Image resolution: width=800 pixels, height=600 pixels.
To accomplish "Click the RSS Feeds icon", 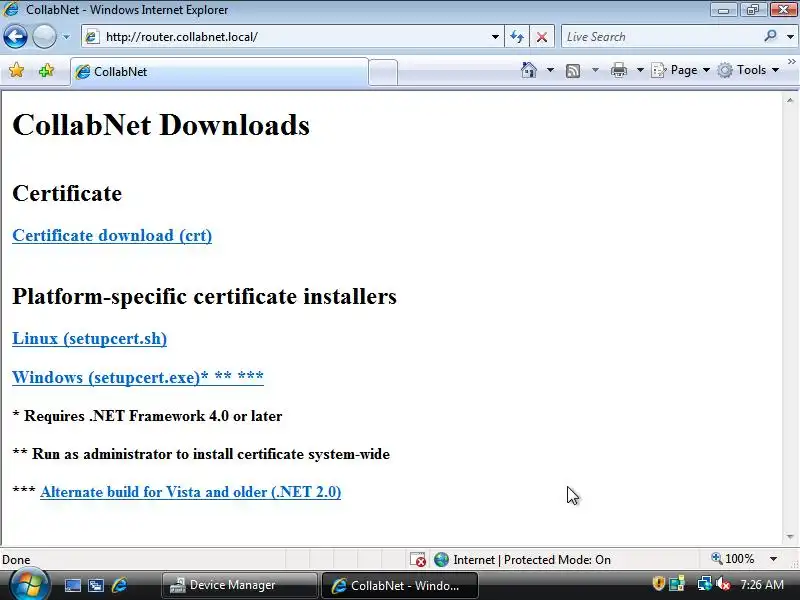I will [x=573, y=70].
